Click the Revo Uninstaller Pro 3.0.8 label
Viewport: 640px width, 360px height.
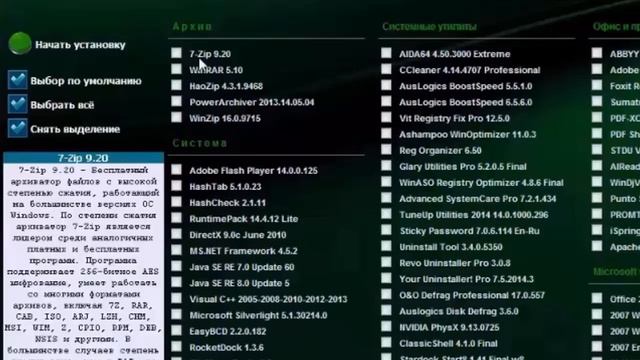coord(455,263)
